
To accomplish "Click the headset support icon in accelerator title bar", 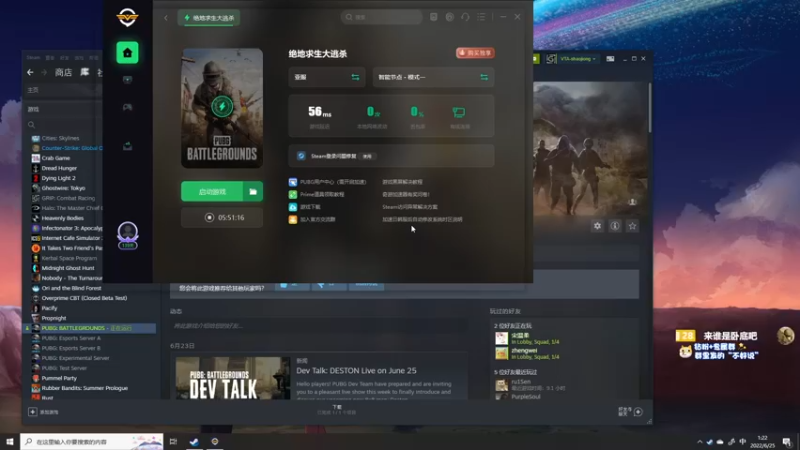I will point(465,17).
